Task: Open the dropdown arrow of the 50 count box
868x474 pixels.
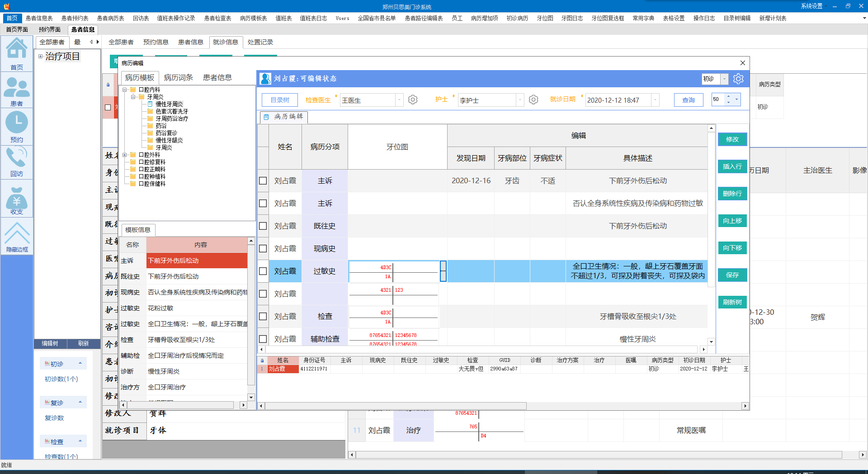Action: 737,100
